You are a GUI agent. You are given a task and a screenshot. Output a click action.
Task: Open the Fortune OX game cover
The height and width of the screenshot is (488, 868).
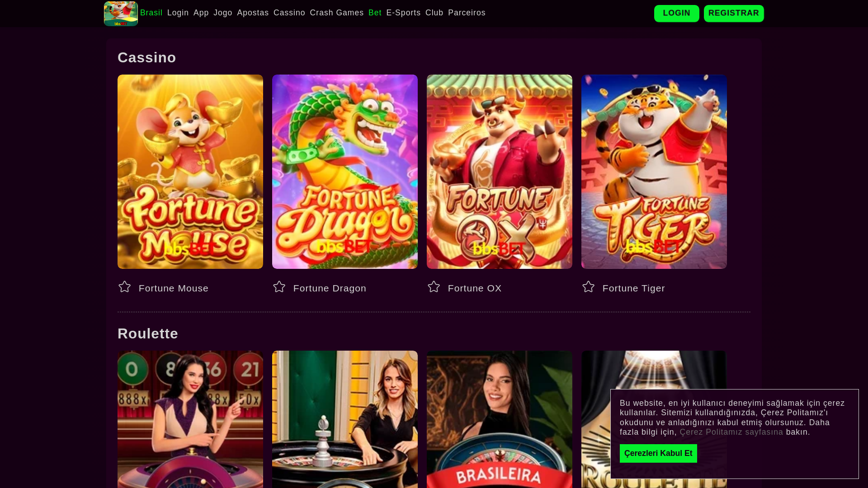pos(500,172)
